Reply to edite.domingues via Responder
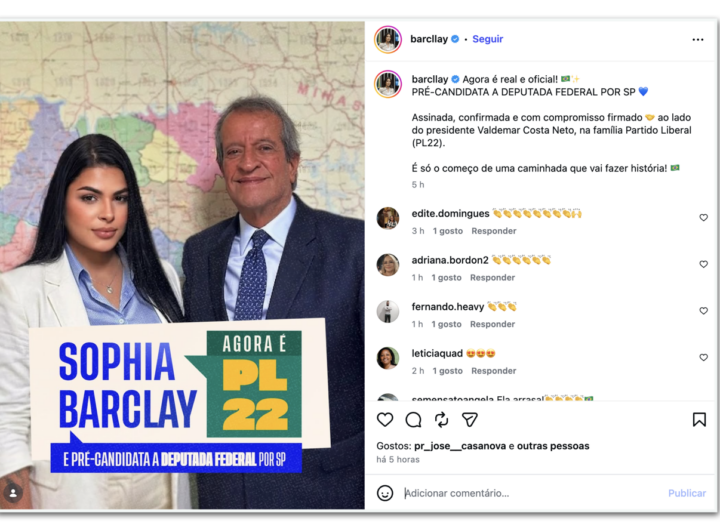This screenshot has height=530, width=720. click(x=494, y=231)
